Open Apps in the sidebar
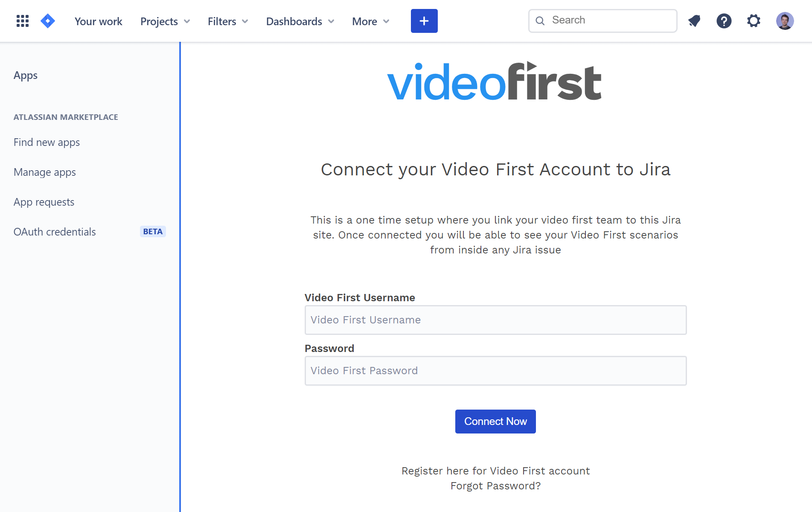The height and width of the screenshot is (512, 812). tap(26, 75)
